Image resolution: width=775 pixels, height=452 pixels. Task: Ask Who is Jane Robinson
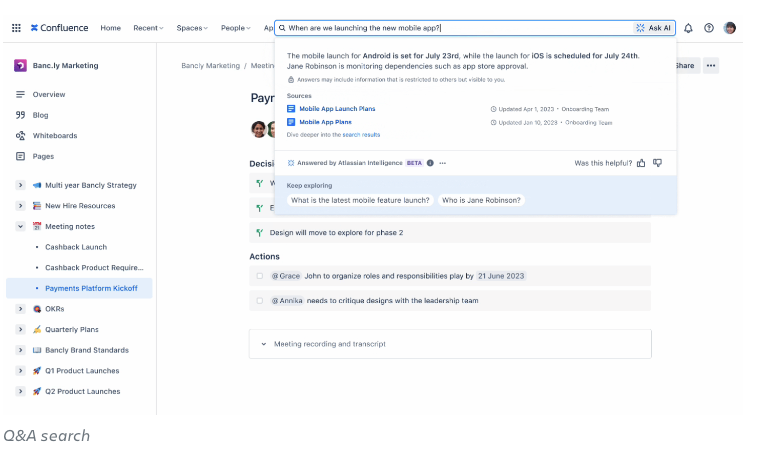point(481,200)
